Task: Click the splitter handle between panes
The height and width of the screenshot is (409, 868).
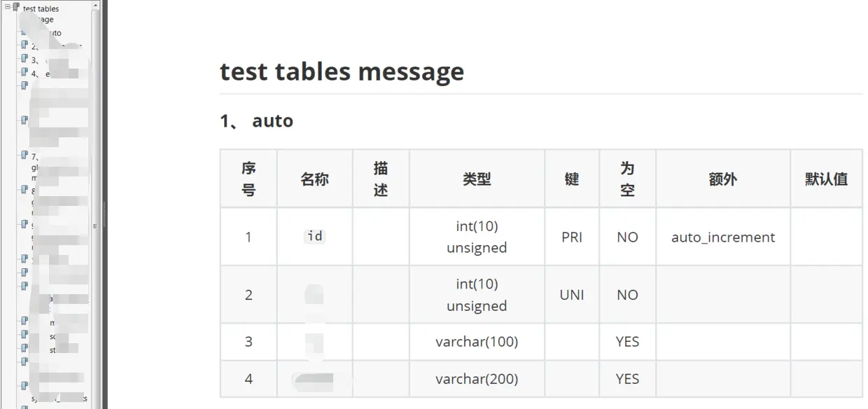Action: pos(104,214)
